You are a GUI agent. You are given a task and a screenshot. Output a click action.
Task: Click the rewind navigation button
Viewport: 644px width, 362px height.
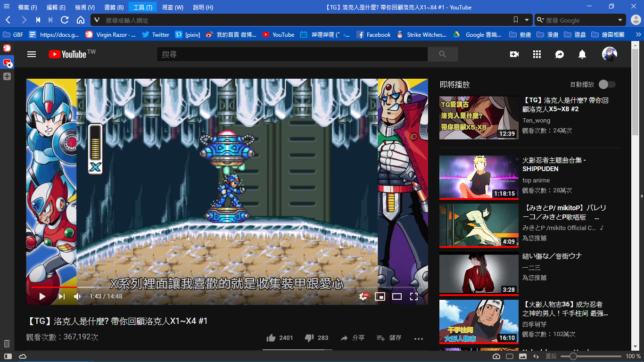[x=38, y=20]
